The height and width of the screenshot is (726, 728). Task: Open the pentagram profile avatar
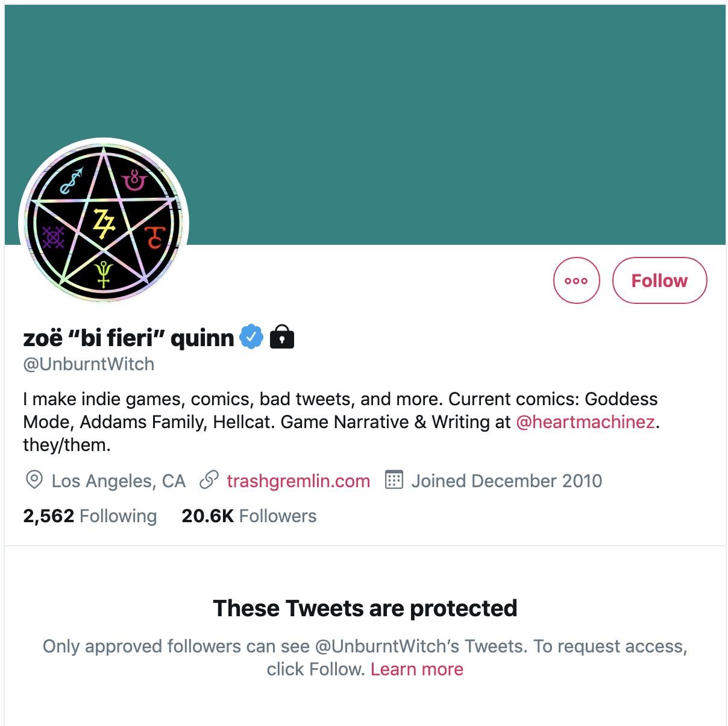[x=104, y=223]
